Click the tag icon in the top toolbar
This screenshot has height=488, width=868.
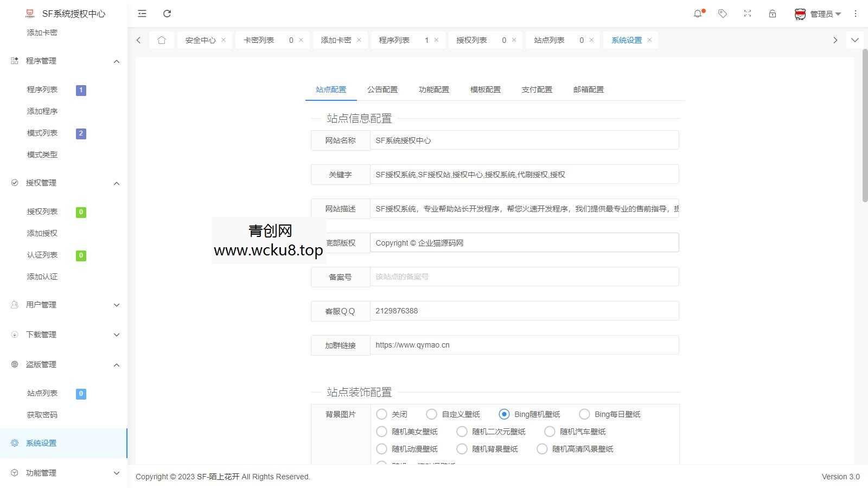(723, 14)
